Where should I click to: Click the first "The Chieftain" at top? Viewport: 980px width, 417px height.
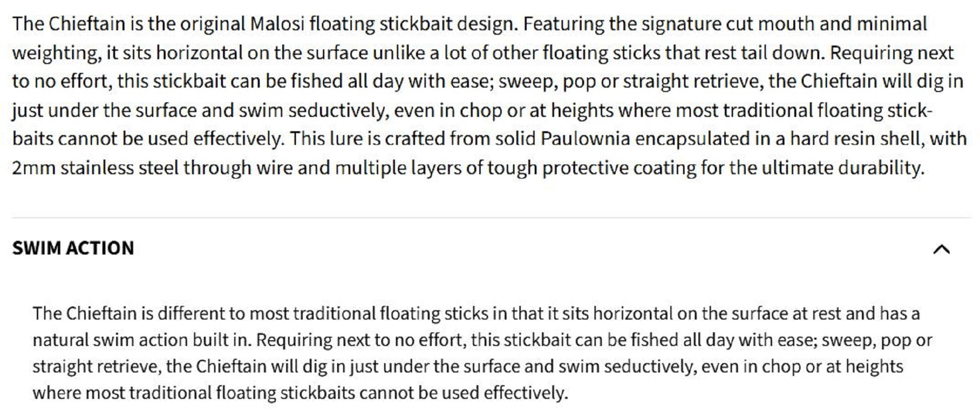pos(68,23)
